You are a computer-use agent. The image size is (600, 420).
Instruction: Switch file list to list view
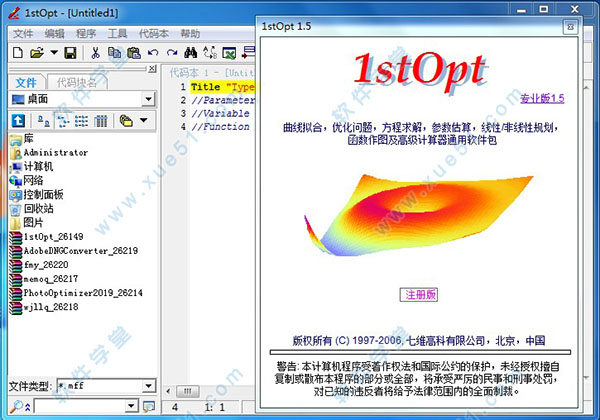tap(81, 121)
